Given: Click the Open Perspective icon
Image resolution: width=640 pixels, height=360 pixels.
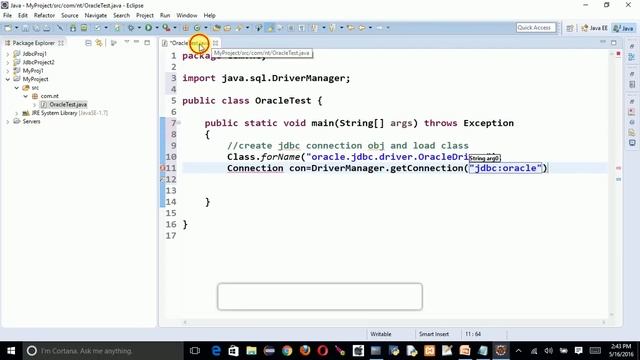Looking at the screenshot, I should 570,28.
